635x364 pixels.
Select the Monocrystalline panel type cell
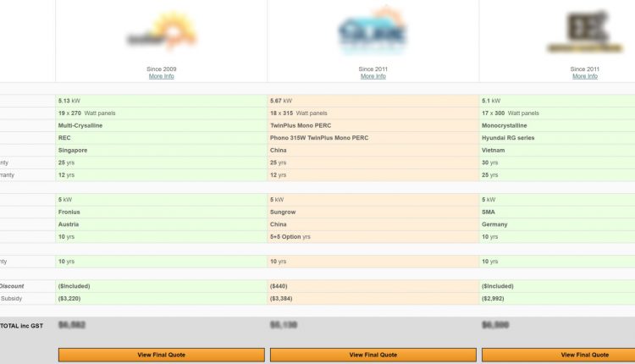click(x=557, y=125)
